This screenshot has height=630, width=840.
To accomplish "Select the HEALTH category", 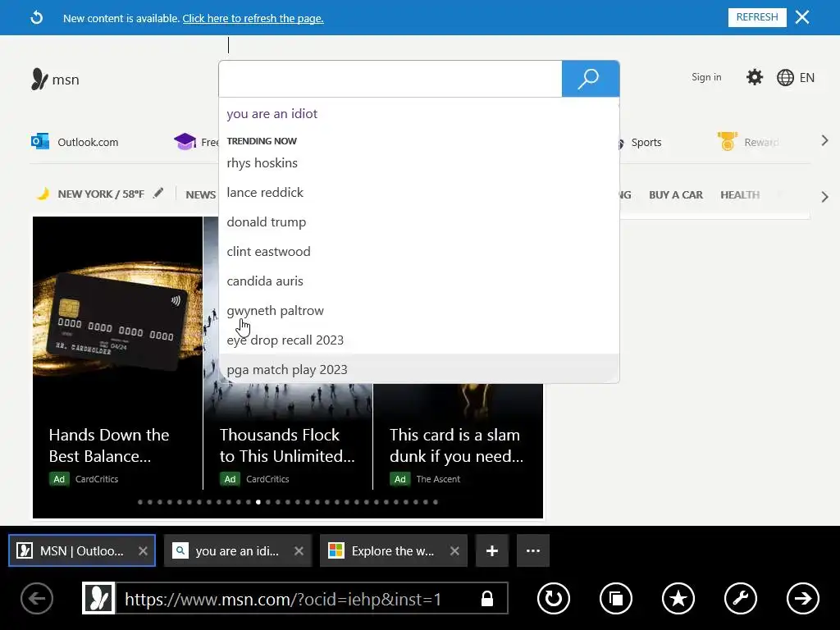I will [x=740, y=195].
